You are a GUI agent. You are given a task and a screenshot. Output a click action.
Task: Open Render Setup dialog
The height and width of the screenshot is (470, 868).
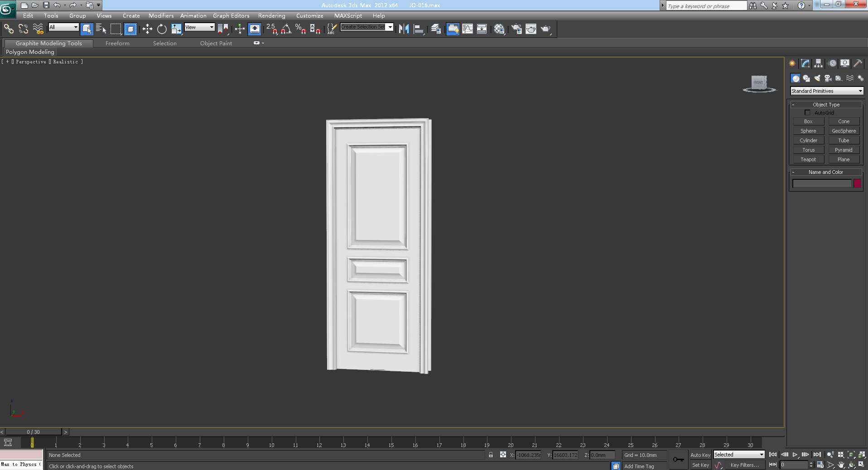(516, 29)
